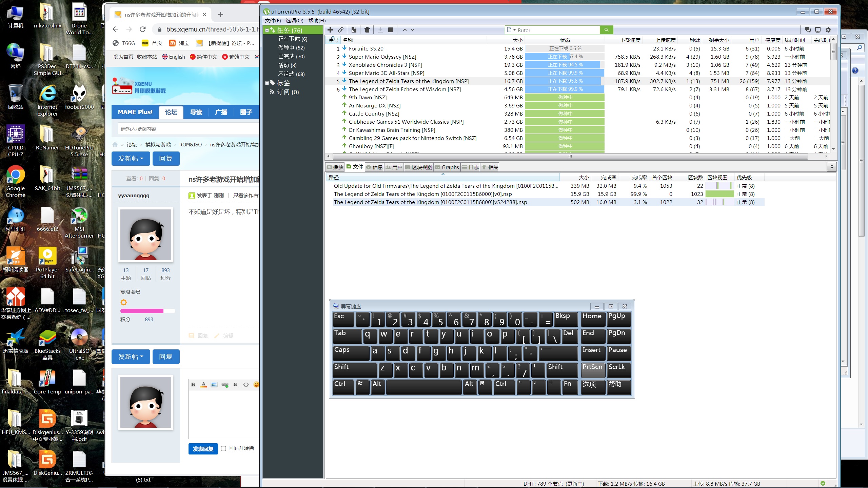Toggle left Shift key on on-screen keyboard
Screen dimensions: 868x488
click(355, 370)
